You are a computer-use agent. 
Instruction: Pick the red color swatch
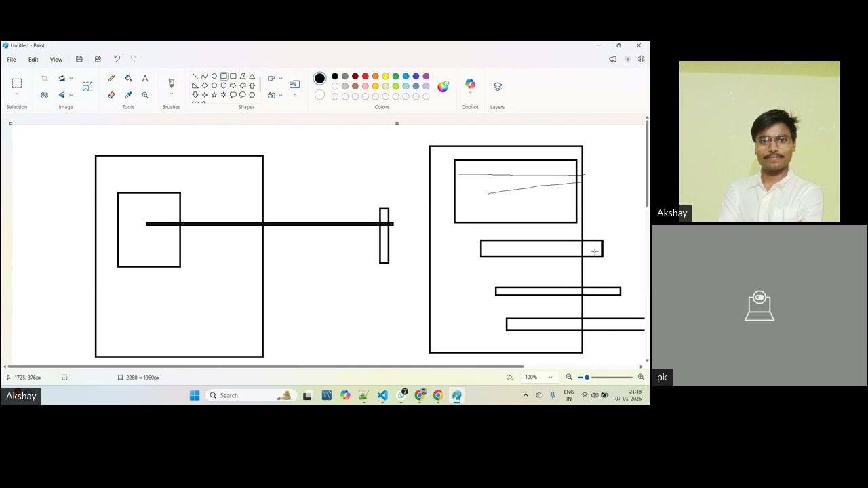pos(366,77)
